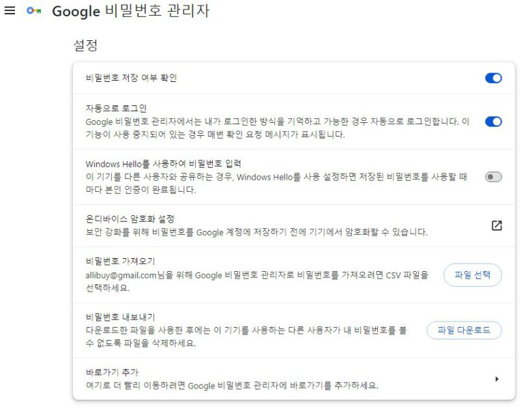
Task: Enable the Windows Hello password switch
Action: coord(493,177)
